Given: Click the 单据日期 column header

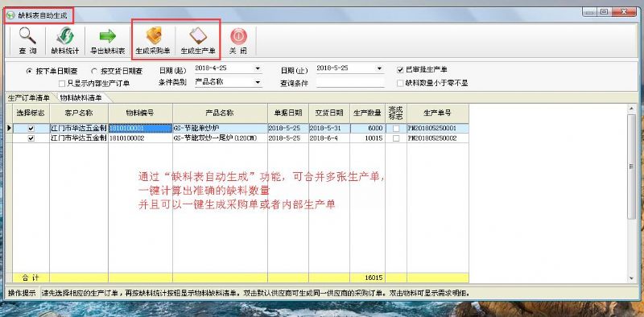Looking at the screenshot, I should (x=288, y=113).
